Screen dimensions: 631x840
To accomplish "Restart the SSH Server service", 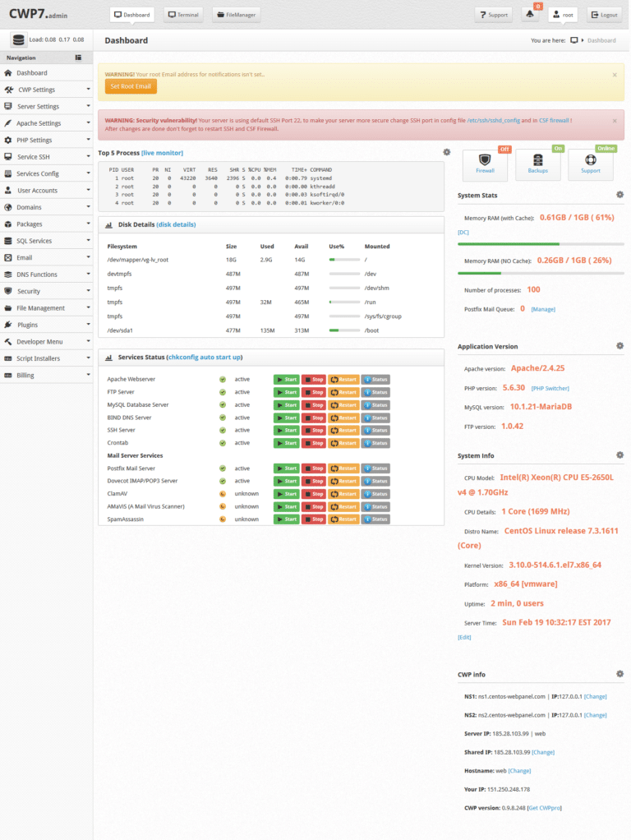I will tap(343, 430).
